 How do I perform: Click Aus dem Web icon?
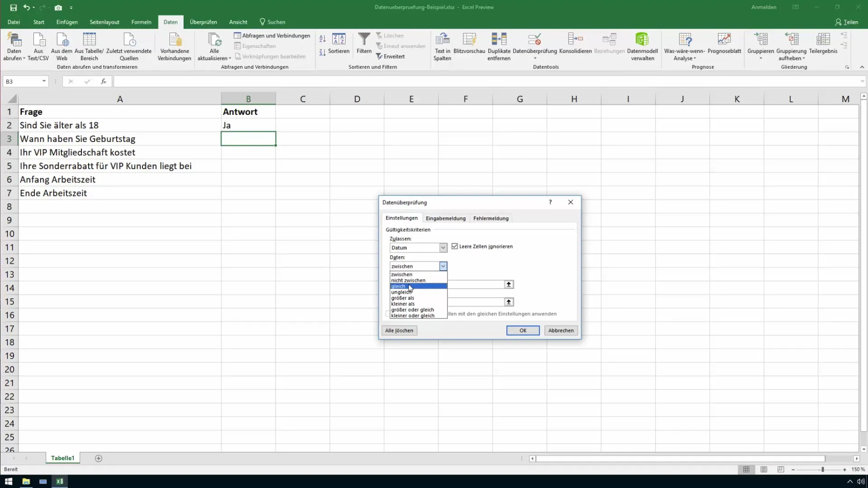click(x=61, y=47)
